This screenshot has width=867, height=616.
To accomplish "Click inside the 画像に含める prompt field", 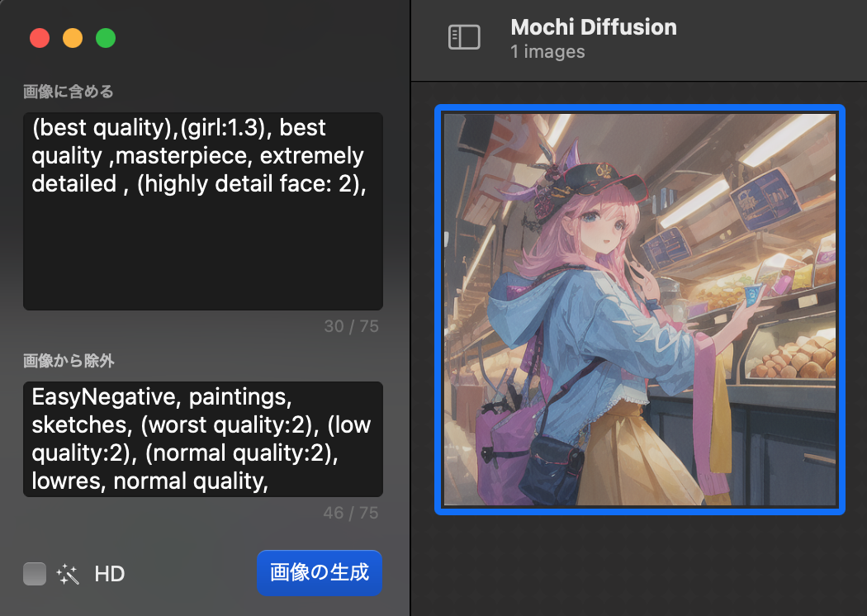I will click(202, 248).
